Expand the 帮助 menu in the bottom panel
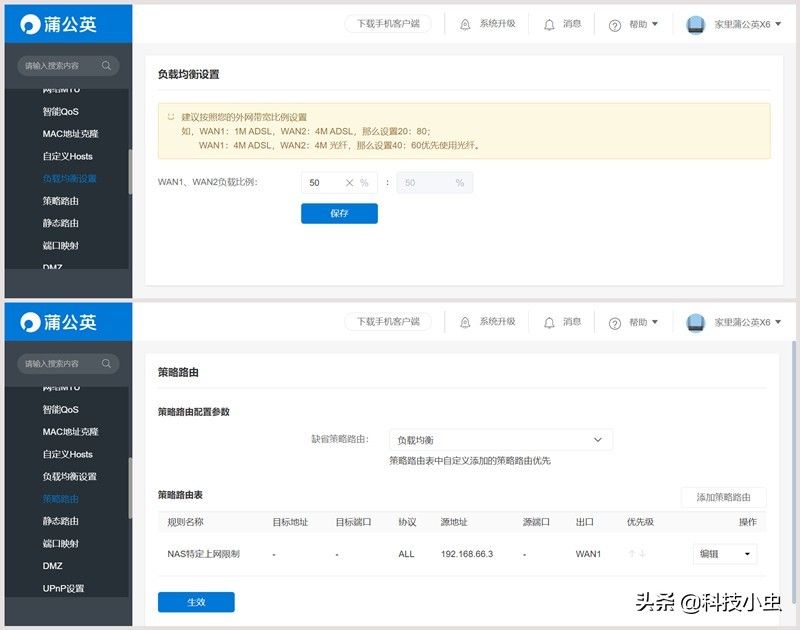 pyautogui.click(x=633, y=322)
